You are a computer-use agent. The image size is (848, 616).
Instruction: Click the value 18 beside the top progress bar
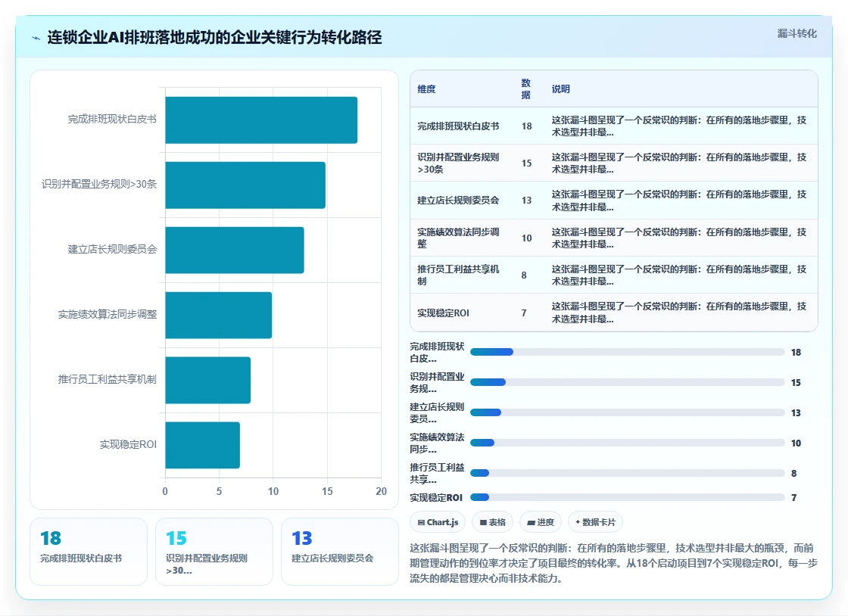click(796, 353)
